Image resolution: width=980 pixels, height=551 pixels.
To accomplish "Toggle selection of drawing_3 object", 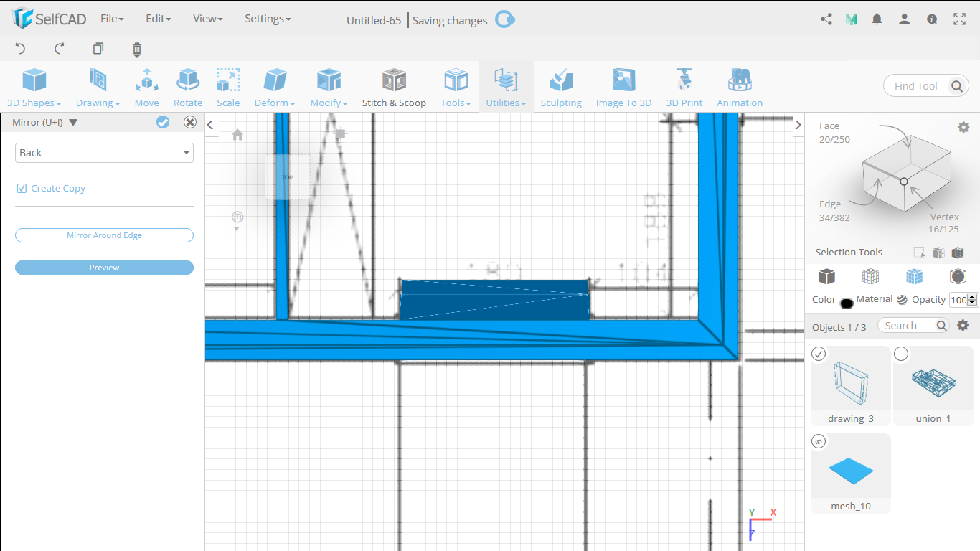I will 819,354.
